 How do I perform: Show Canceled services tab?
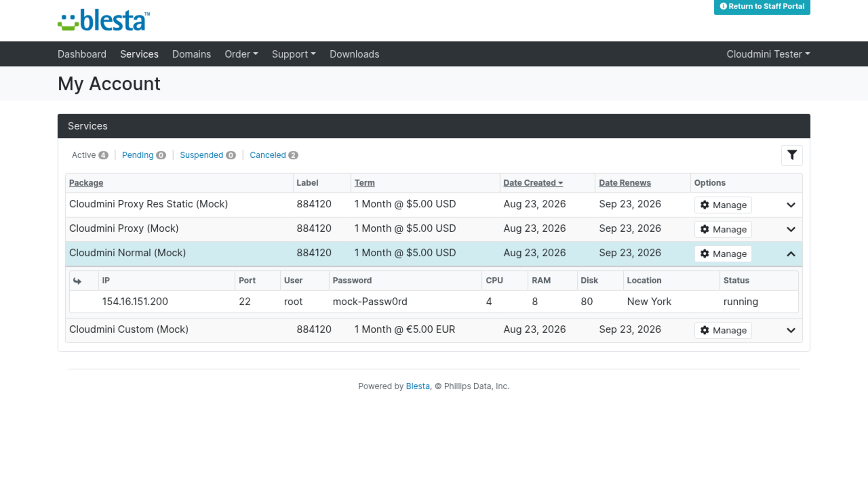274,155
